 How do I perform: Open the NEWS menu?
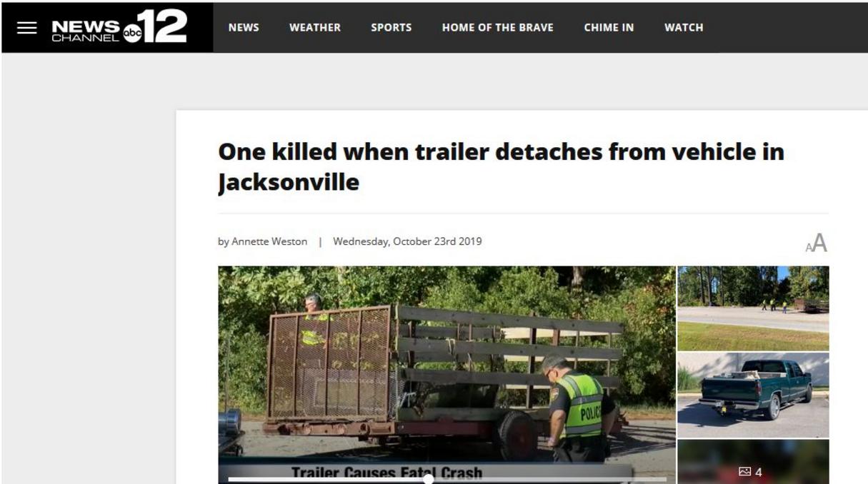[244, 28]
